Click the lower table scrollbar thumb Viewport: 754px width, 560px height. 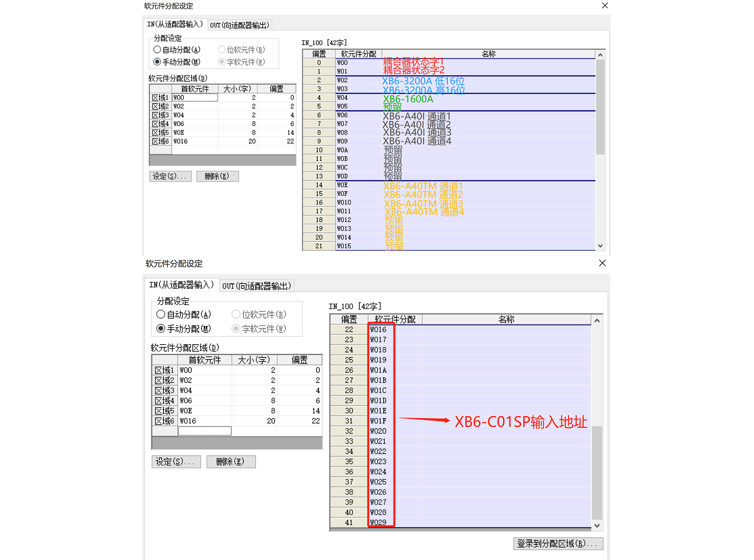[597, 472]
